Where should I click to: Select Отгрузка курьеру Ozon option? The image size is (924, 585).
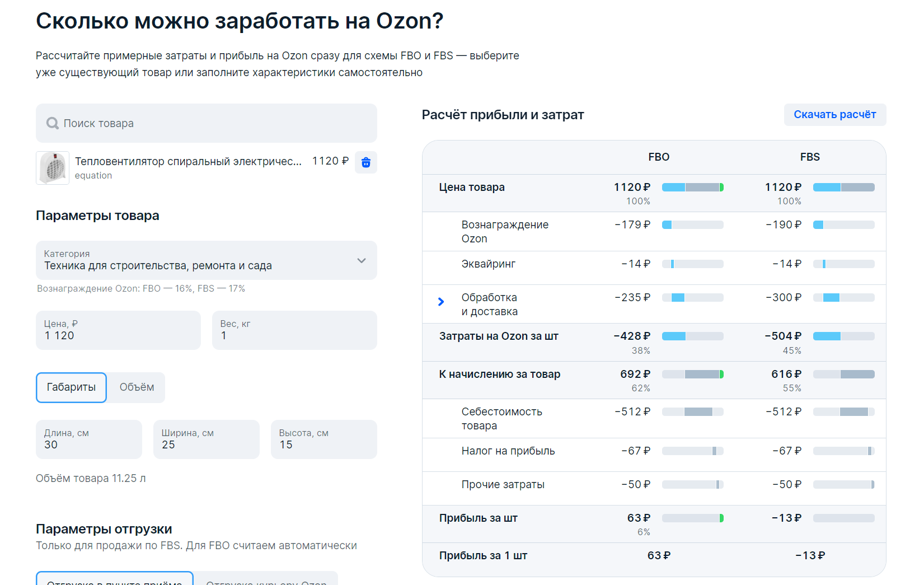[x=266, y=580]
